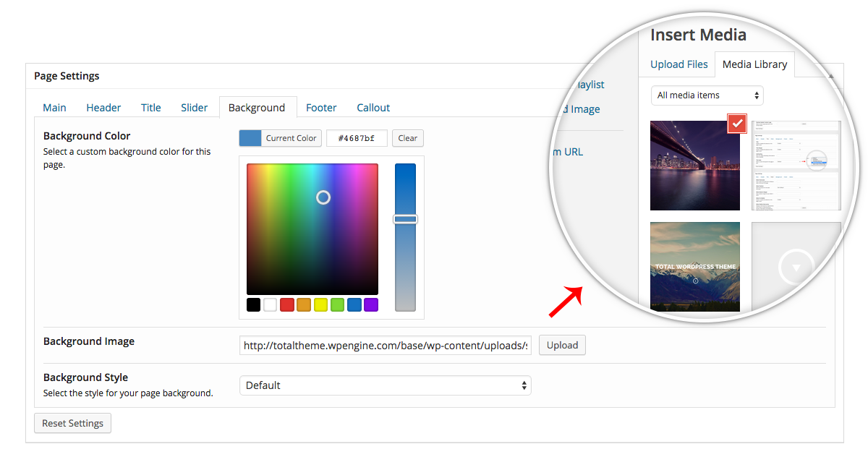Click the white preset color swatch
Viewport: 868px width, 470px height.
(270, 305)
